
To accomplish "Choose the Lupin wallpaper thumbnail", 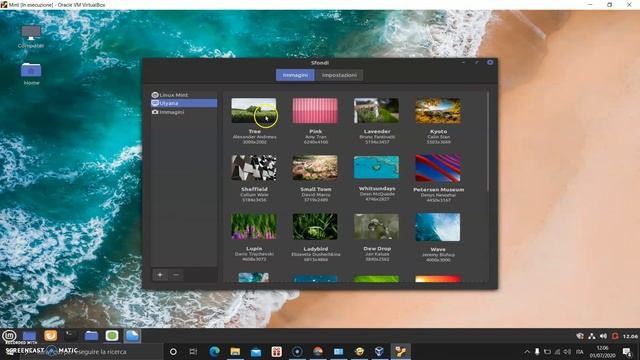I will click(254, 227).
